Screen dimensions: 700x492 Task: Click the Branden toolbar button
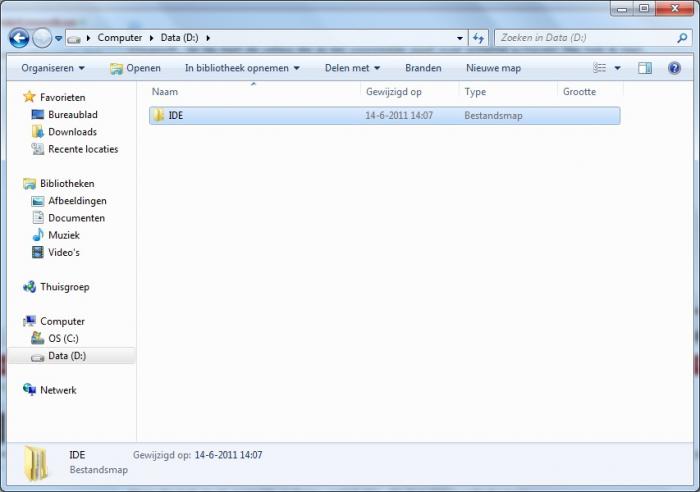pos(423,68)
